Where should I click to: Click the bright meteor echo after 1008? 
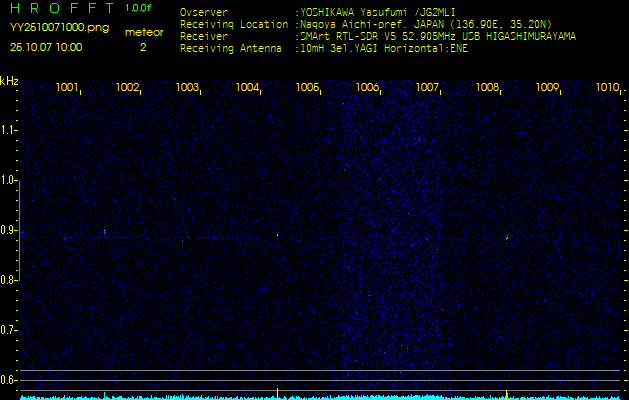click(507, 238)
